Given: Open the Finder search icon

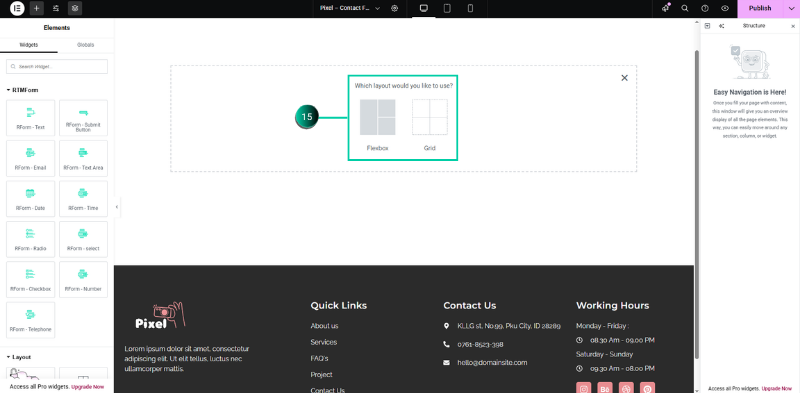Looking at the screenshot, I should click(685, 8).
